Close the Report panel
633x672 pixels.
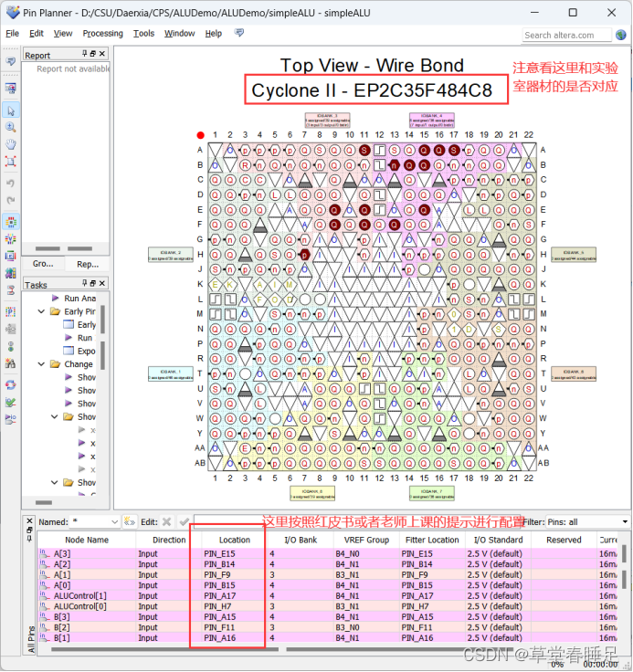pyautogui.click(x=102, y=54)
